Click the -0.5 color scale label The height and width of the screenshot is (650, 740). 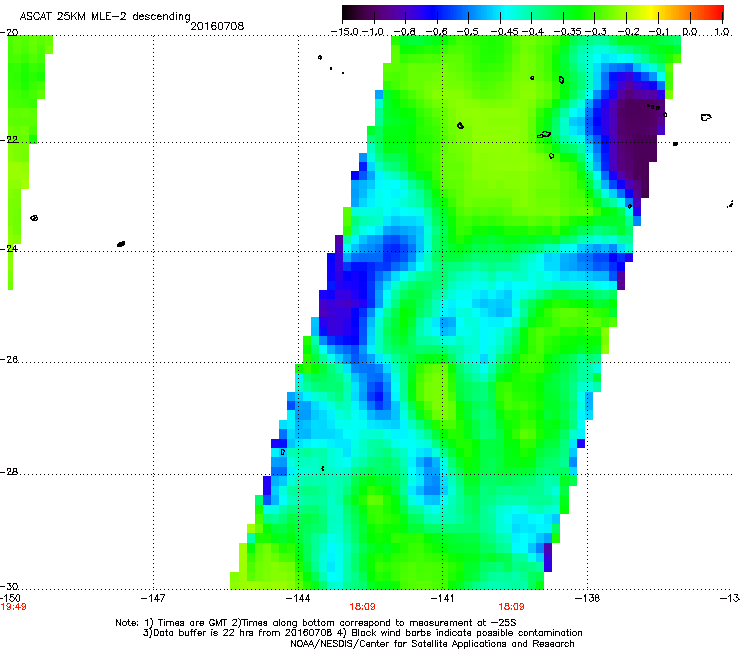[468, 32]
